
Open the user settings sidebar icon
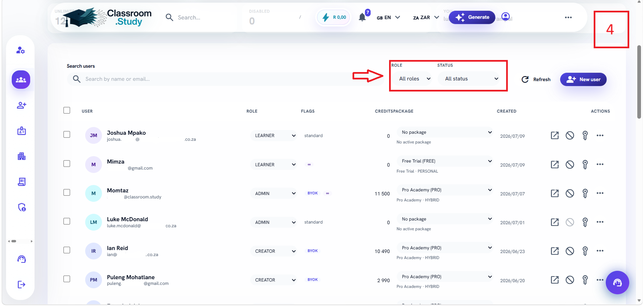(x=21, y=50)
